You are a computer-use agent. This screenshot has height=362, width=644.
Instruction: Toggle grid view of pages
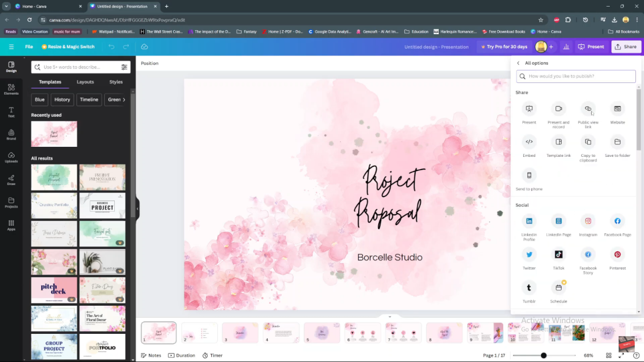click(609, 355)
